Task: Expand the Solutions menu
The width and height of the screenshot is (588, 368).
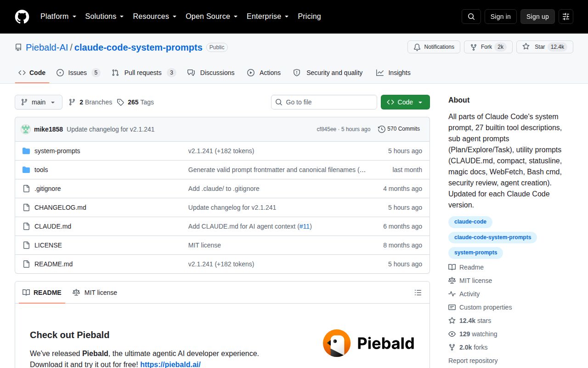Action: pos(105,17)
